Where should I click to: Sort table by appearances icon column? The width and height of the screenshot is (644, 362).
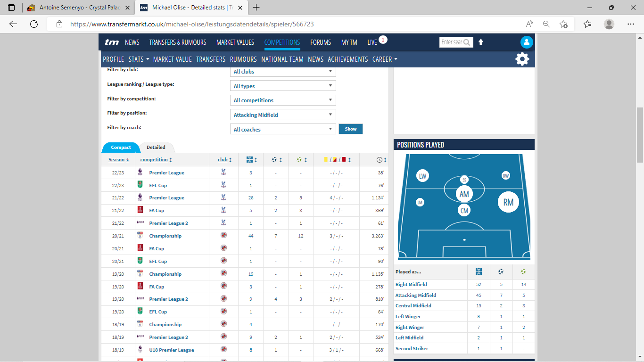(x=251, y=160)
